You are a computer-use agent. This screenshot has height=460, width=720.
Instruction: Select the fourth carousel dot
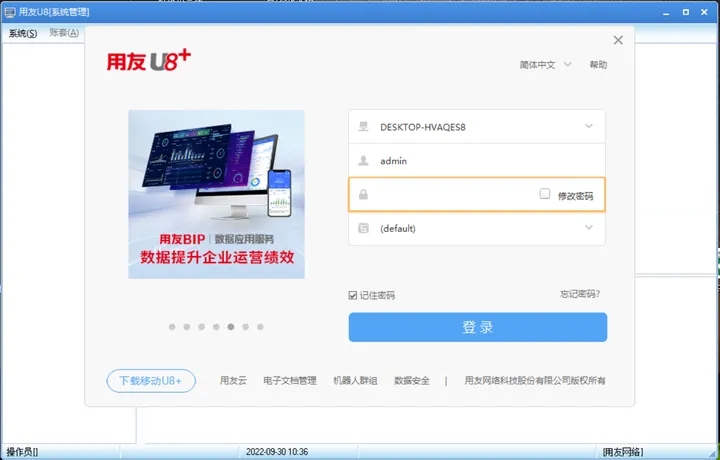[216, 327]
